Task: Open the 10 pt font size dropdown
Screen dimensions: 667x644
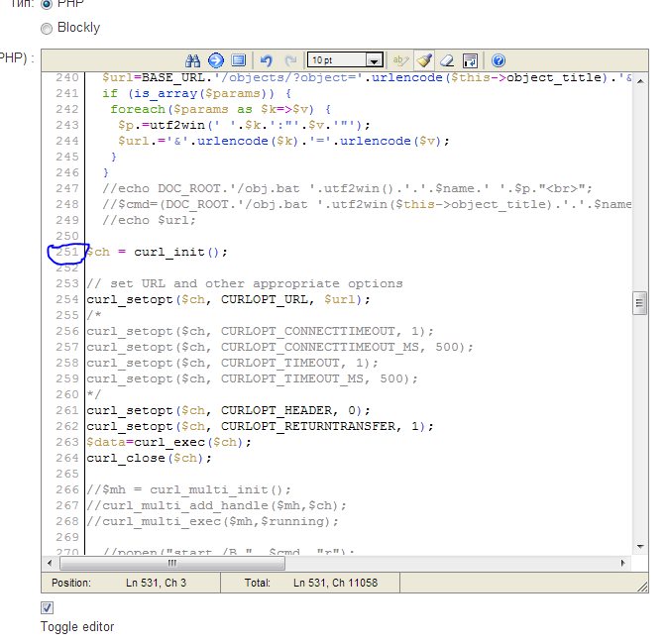Action: coord(345,60)
